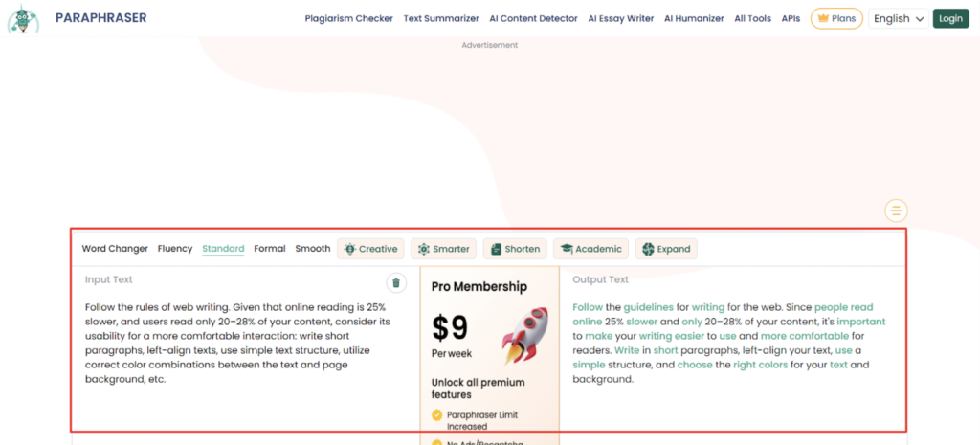Image resolution: width=980 pixels, height=445 pixels.
Task: Select the Word Changer tab
Action: pyautogui.click(x=115, y=249)
